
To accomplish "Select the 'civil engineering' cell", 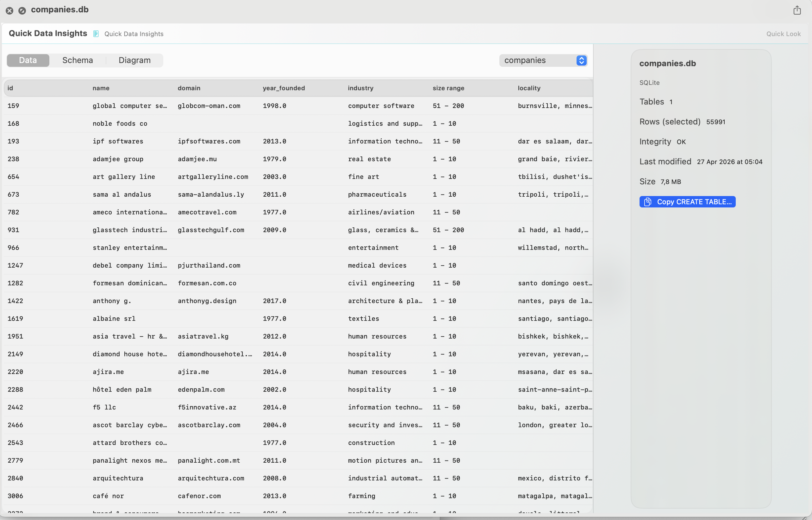I will (381, 283).
